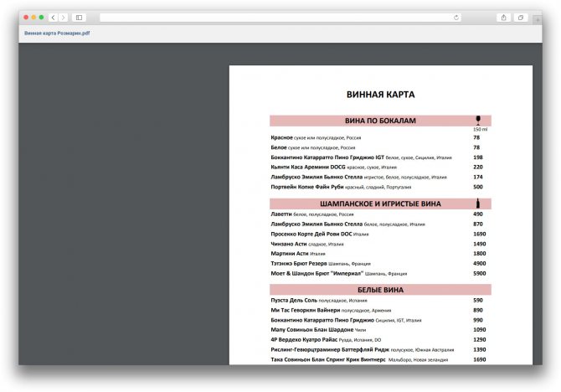The height and width of the screenshot is (392, 561).
Task: Click the ВИНА ПО БОКАЛАМ section header
Action: [x=380, y=121]
